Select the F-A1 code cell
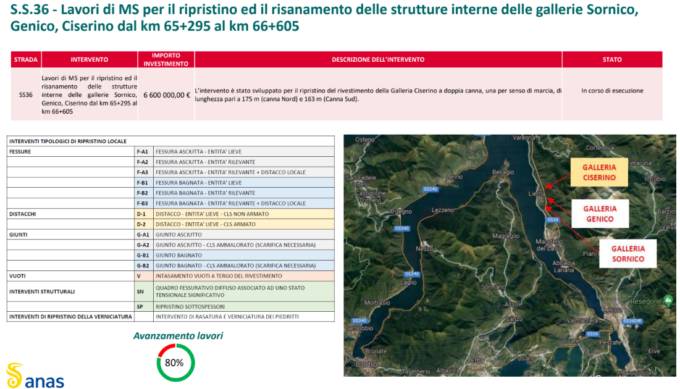 [x=143, y=152]
